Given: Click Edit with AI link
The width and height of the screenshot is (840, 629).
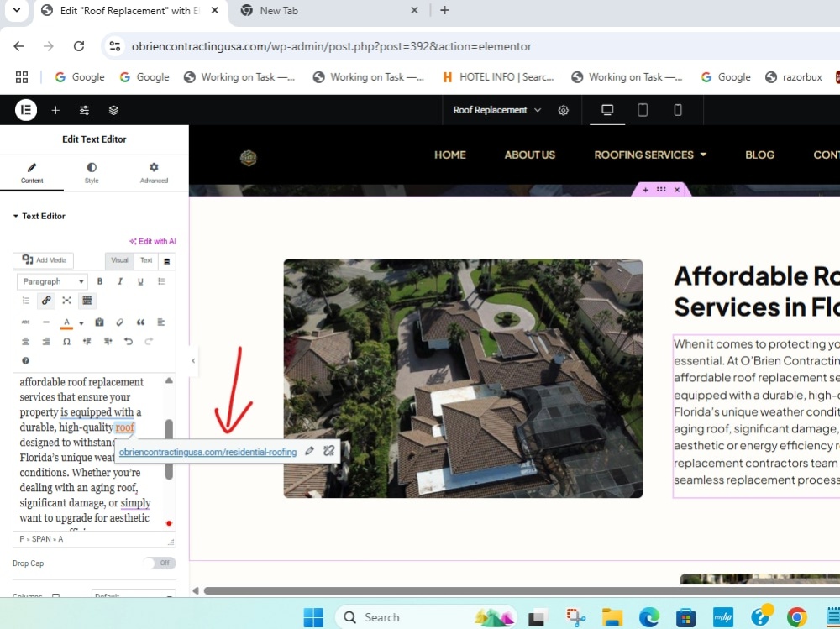Looking at the screenshot, I should (153, 241).
